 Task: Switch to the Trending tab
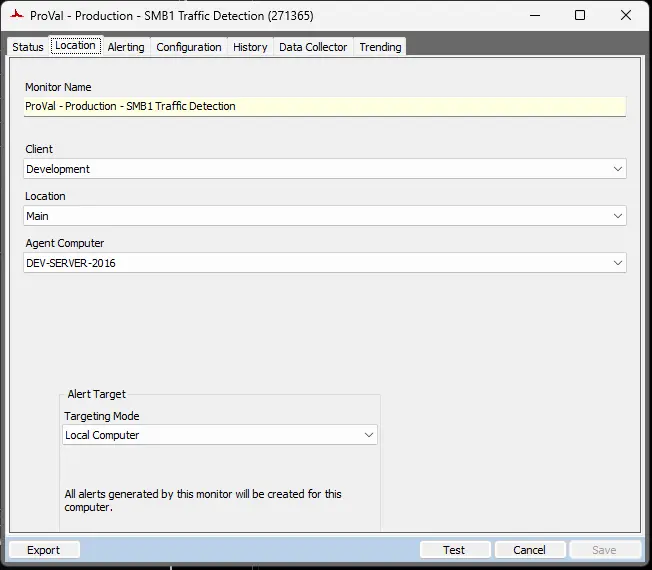(x=380, y=47)
